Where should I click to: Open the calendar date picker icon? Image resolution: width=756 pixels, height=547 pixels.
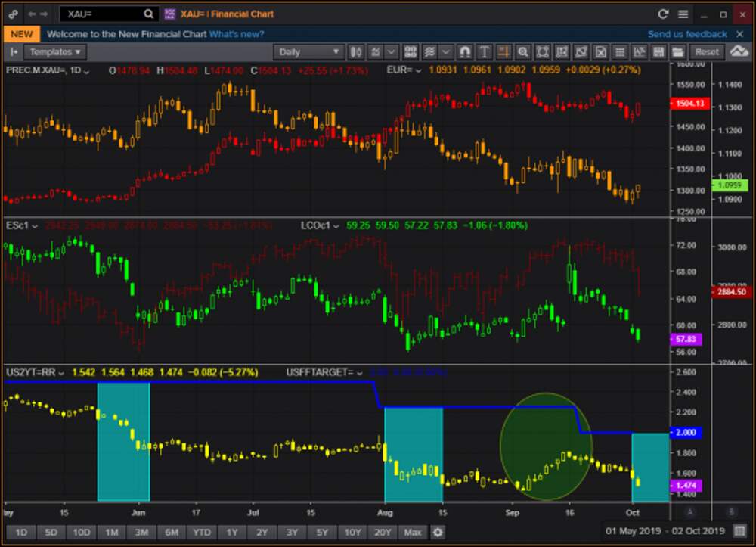tap(739, 532)
